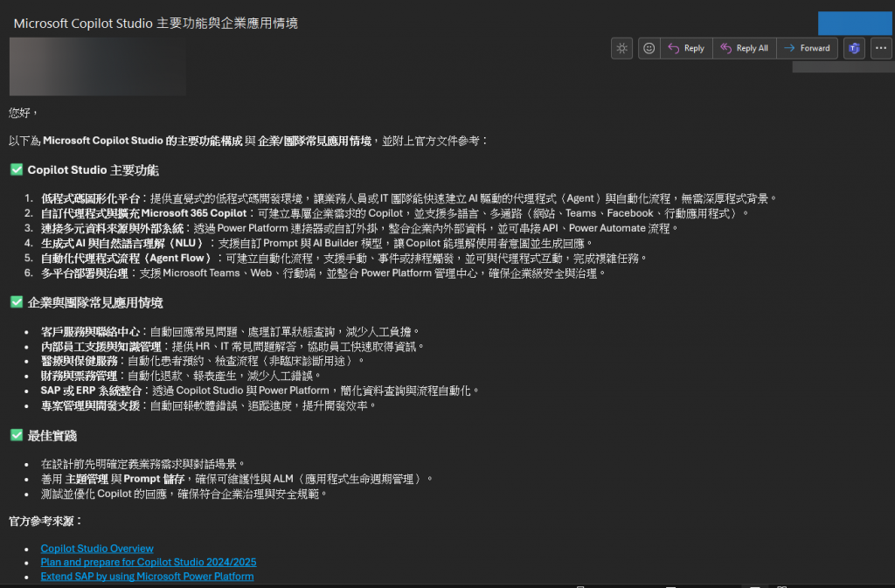This screenshot has height=588, width=895.
Task: Click the blurred sender info area
Action: point(98,66)
